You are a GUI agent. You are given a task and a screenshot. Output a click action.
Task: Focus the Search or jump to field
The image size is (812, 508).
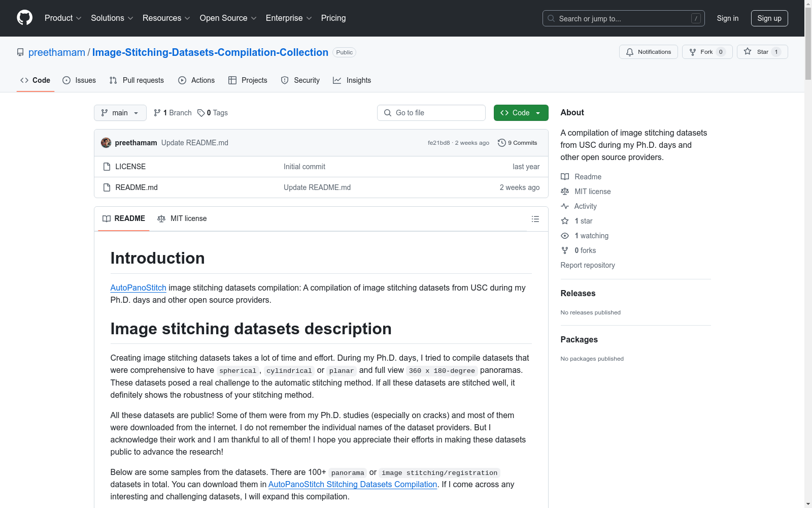(624, 18)
